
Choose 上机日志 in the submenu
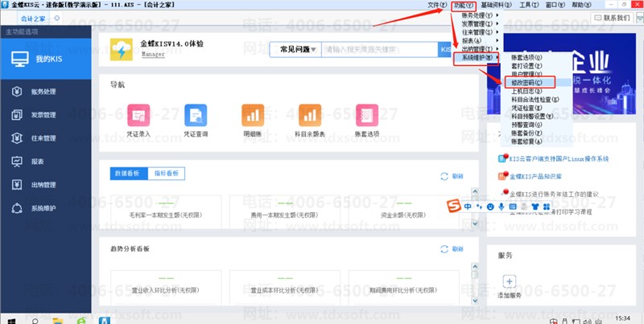[x=529, y=91]
